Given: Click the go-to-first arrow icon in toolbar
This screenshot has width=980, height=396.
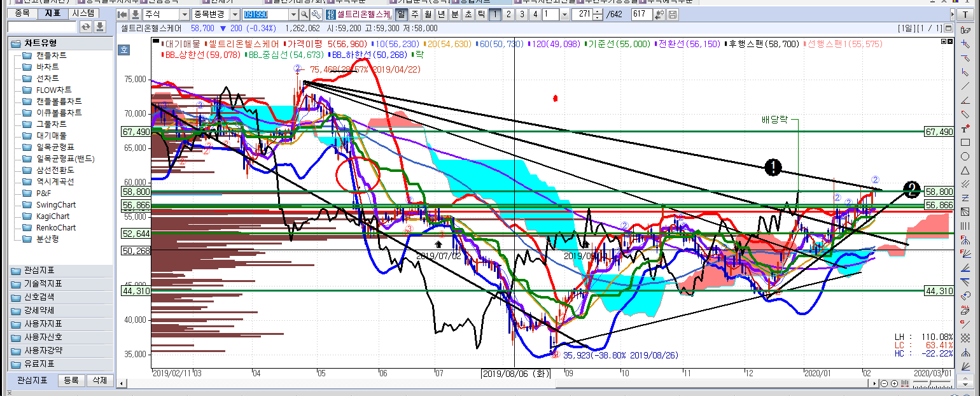Looking at the screenshot, I should (123, 14).
